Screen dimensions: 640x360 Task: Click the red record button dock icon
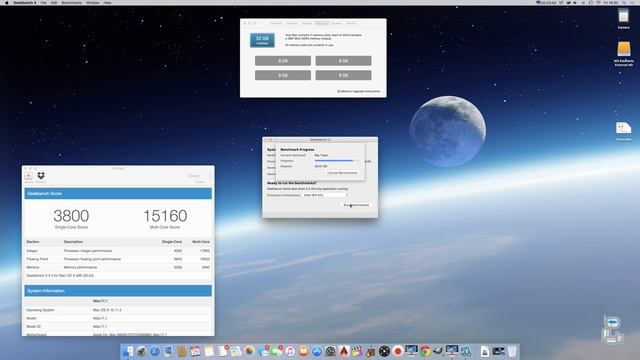(397, 351)
